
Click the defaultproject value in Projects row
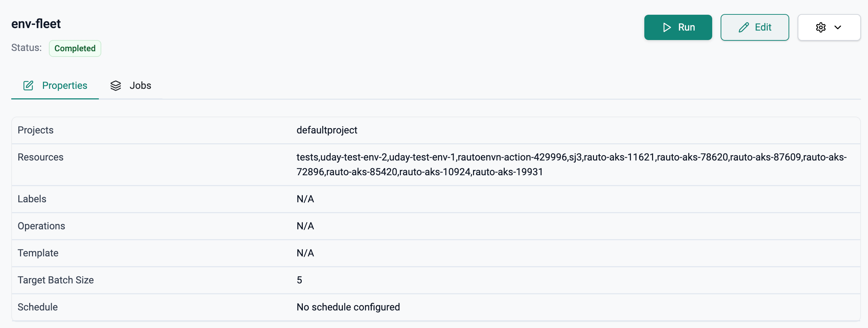327,130
